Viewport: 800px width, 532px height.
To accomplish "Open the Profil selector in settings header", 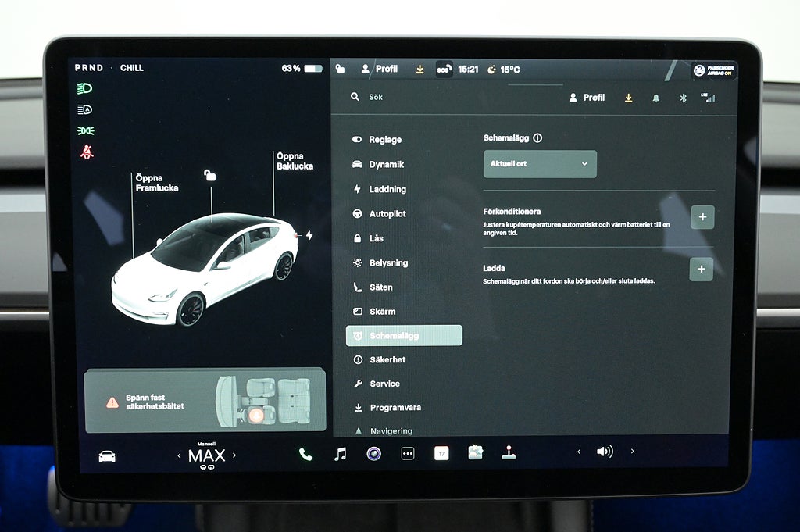I will coord(587,98).
